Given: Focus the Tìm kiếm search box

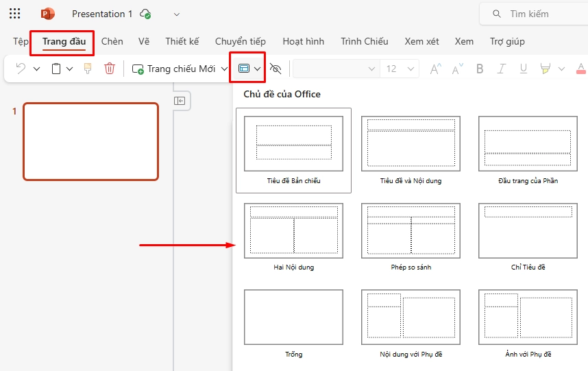Looking at the screenshot, I should [x=533, y=14].
